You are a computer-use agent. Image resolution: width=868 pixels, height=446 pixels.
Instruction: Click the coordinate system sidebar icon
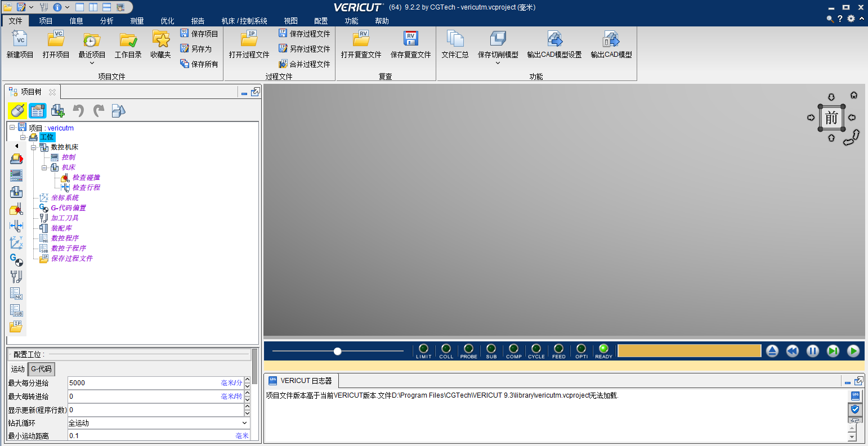coord(16,242)
